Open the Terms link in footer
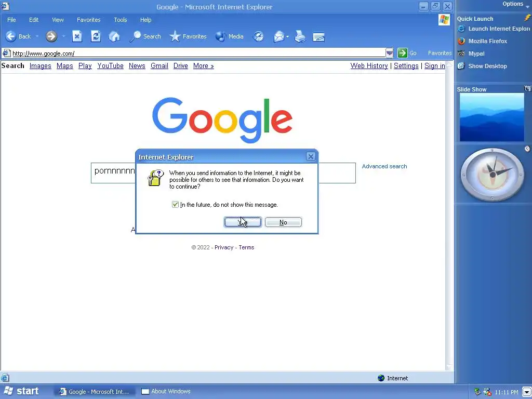The height and width of the screenshot is (399, 532). tap(246, 247)
